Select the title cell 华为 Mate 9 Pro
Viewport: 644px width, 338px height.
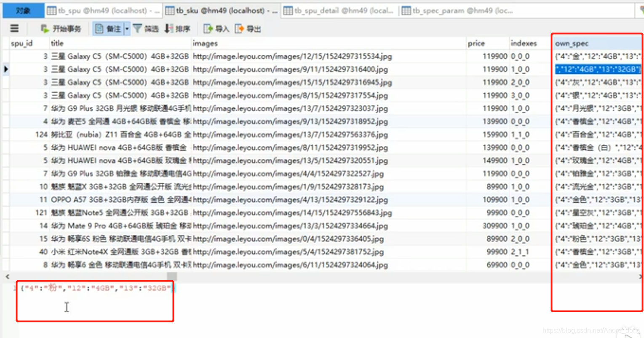click(120, 226)
